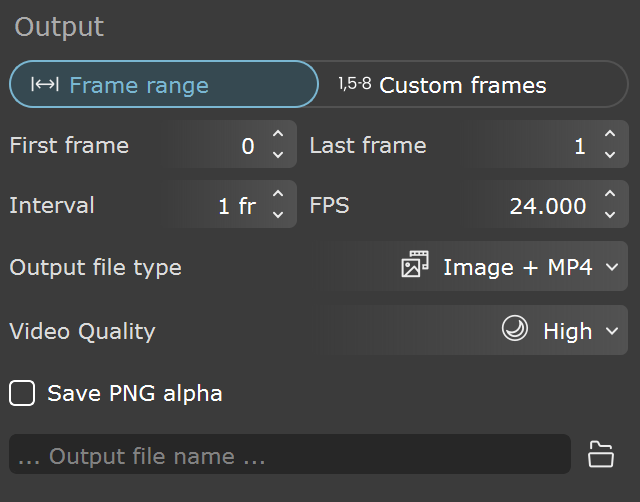Increase Last frame with up arrow
This screenshot has width=640, height=502.
610,134
